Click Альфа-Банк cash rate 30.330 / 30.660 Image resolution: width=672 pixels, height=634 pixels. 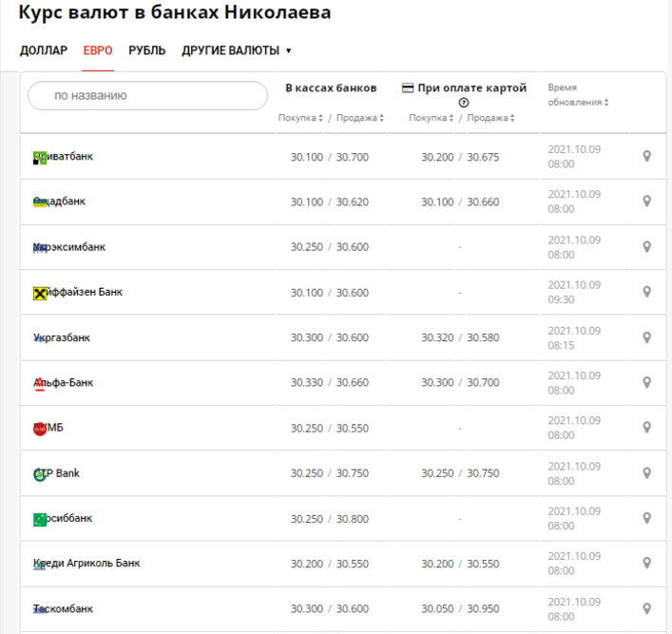pyautogui.click(x=330, y=382)
